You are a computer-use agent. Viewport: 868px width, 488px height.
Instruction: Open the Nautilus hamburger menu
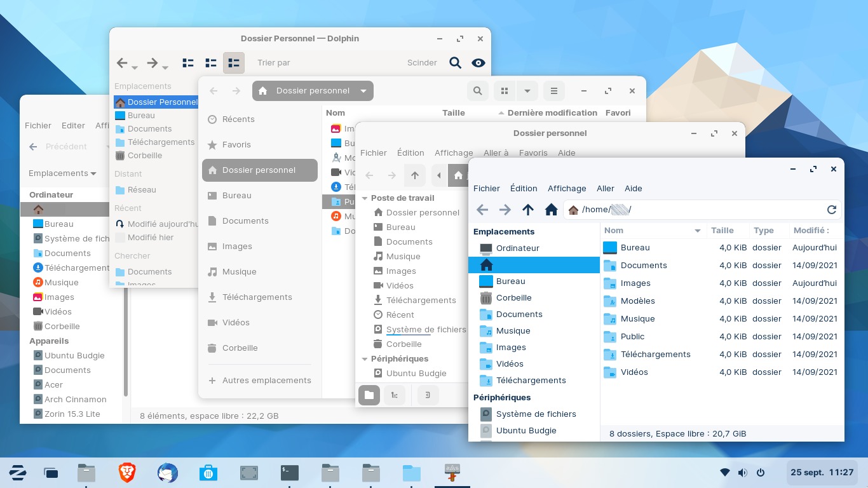(x=553, y=91)
